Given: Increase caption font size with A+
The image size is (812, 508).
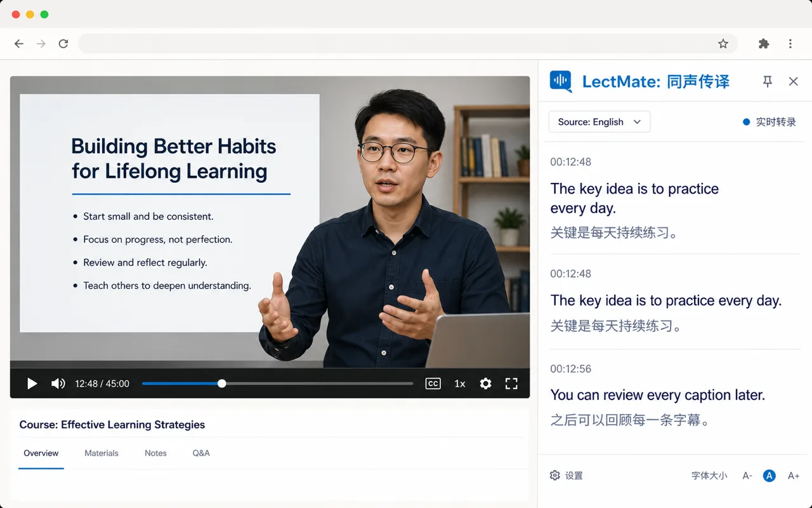Looking at the screenshot, I should pyautogui.click(x=794, y=476).
